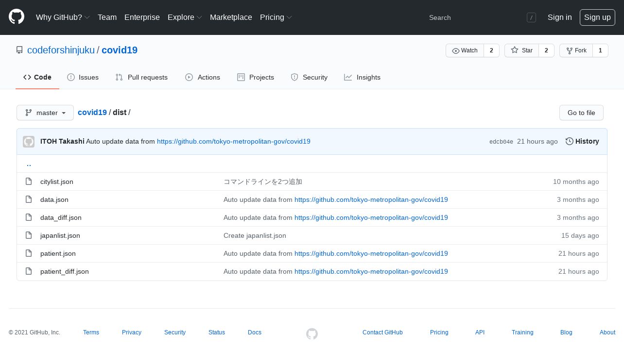Open Blog link in footer
Image resolution: width=624 pixels, height=364 pixels.
tap(566, 332)
